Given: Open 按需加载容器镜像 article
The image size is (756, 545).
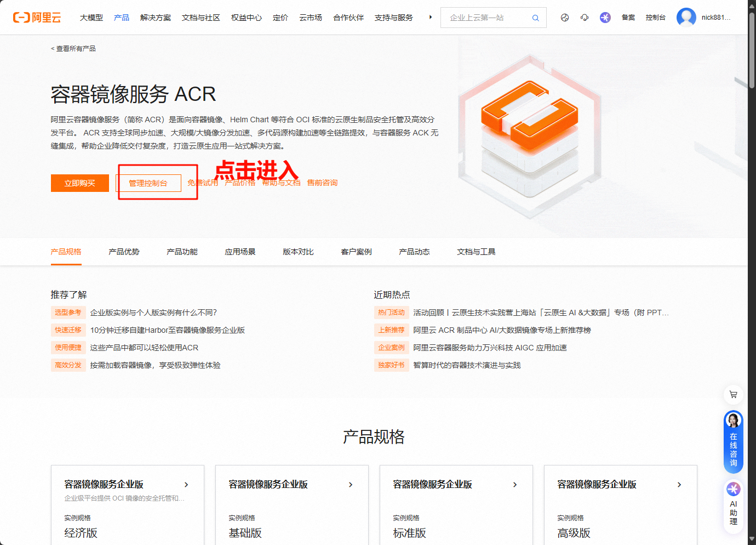Looking at the screenshot, I should (156, 365).
